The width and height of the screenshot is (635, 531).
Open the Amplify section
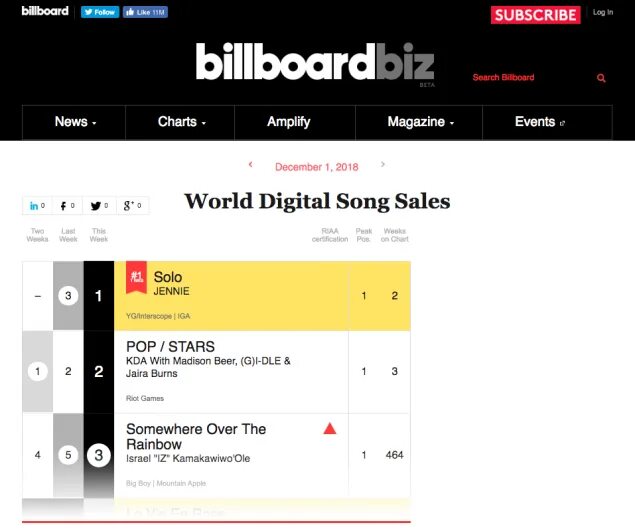pyautogui.click(x=289, y=122)
